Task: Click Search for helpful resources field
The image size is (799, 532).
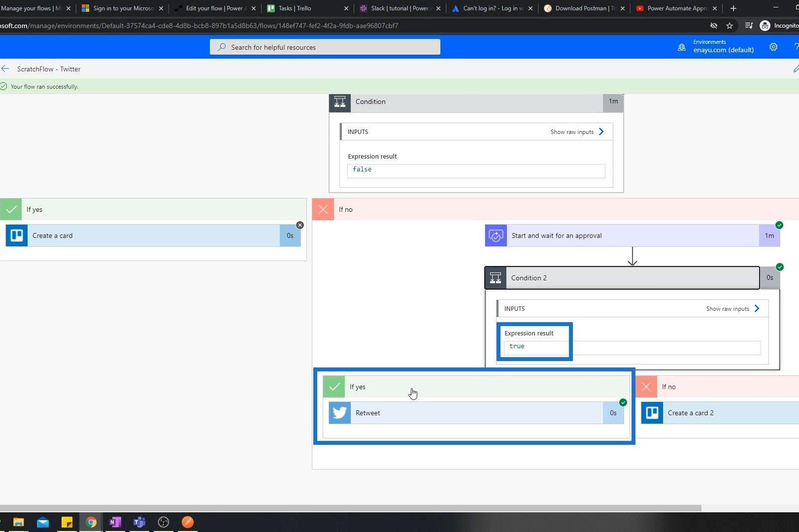Action: tap(325, 47)
